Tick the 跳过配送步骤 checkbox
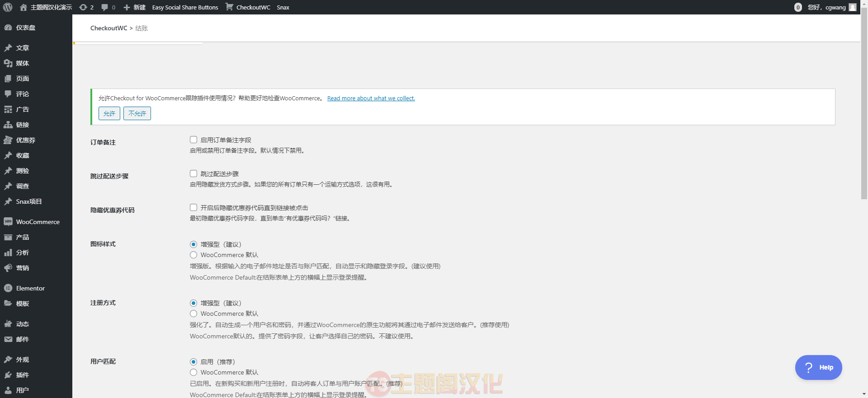Screen dimensions: 868x398 pyautogui.click(x=193, y=173)
